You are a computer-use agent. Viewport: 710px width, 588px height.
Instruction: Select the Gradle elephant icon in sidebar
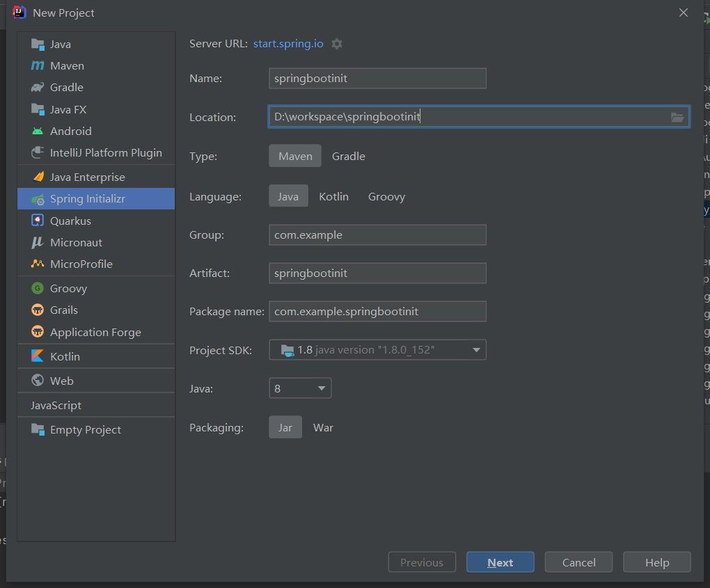(x=38, y=88)
